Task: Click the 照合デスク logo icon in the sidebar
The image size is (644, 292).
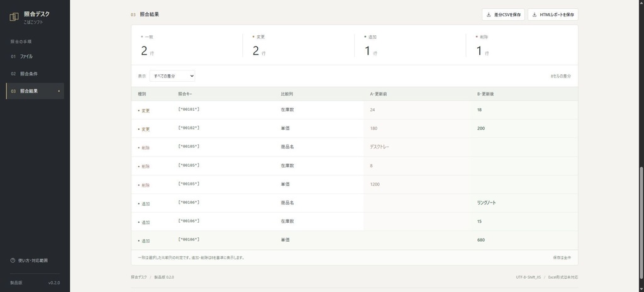Action: [x=14, y=16]
